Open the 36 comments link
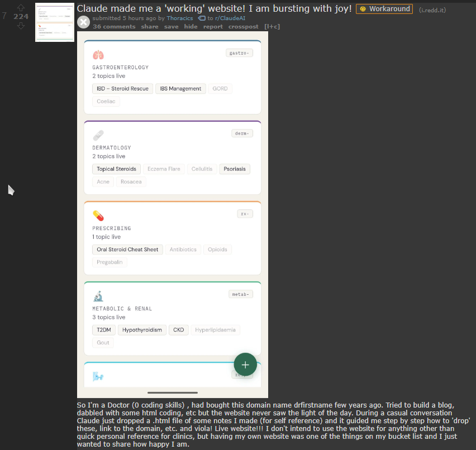This screenshot has height=450, width=476. click(x=114, y=26)
